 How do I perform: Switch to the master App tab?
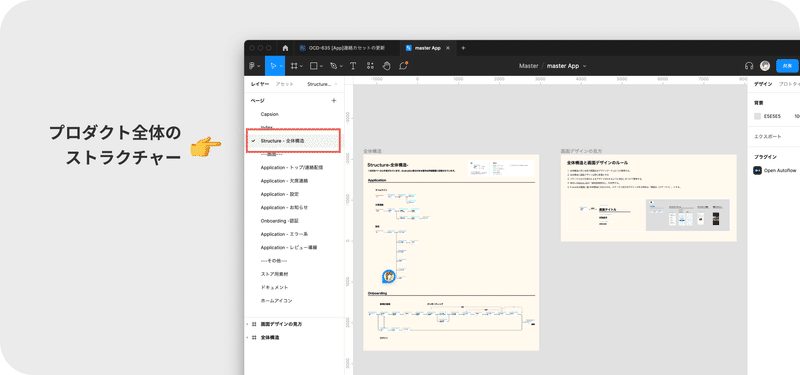(x=427, y=48)
